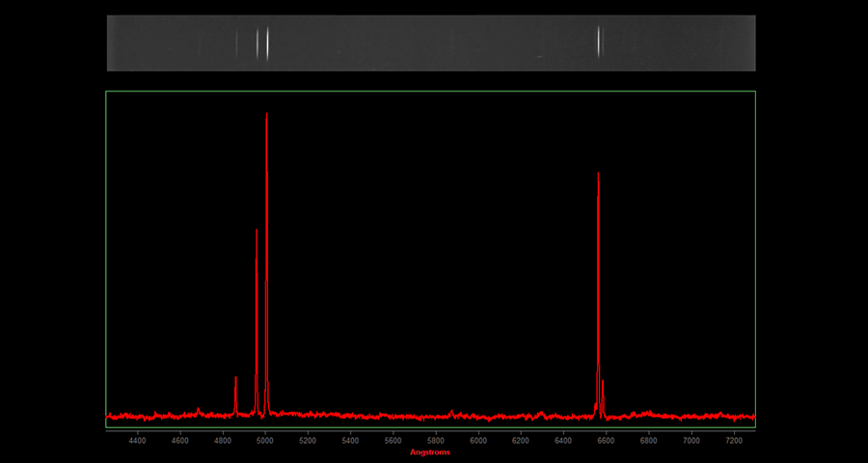Click the 6000 axis tick label
The image size is (868, 463).
478,440
